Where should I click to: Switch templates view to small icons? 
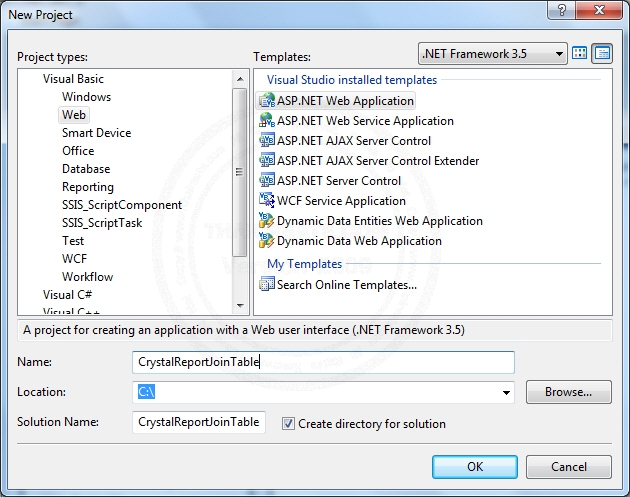[x=602, y=53]
